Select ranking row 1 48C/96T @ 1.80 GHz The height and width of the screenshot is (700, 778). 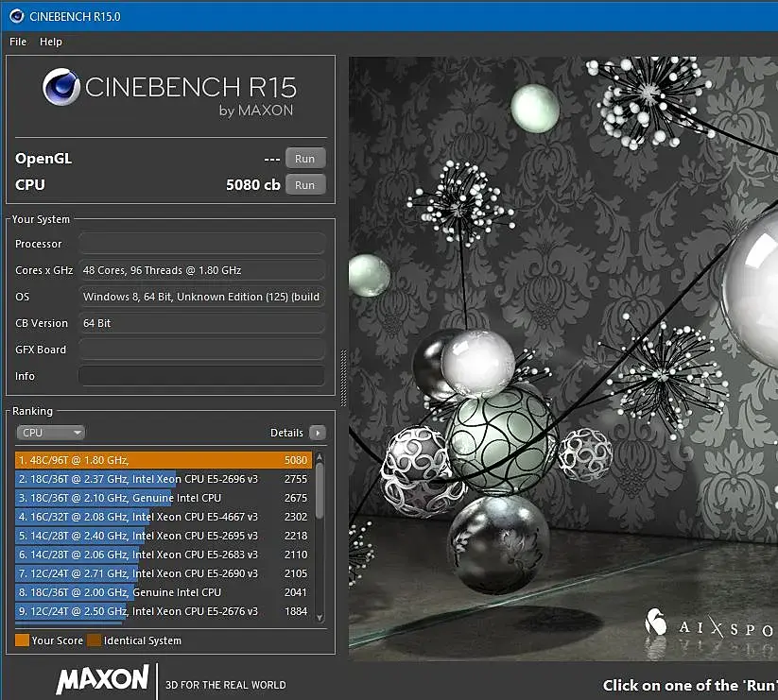pyautogui.click(x=164, y=460)
